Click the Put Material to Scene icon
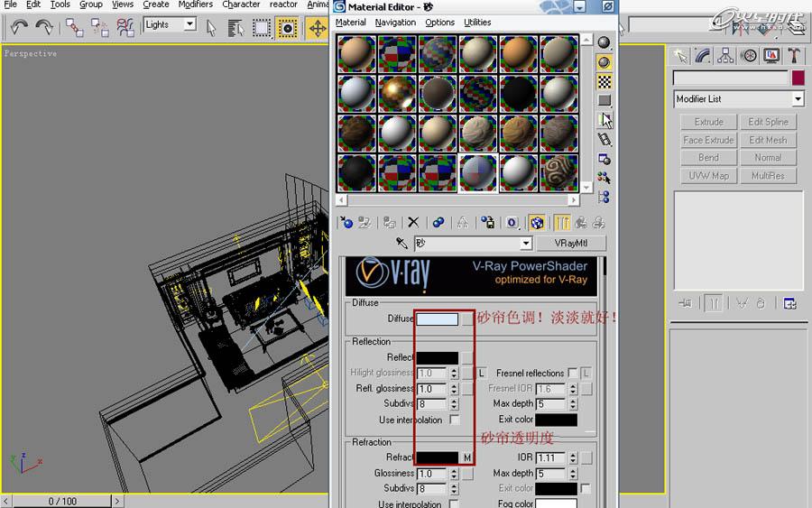Image resolution: width=812 pixels, height=508 pixels. click(x=364, y=223)
